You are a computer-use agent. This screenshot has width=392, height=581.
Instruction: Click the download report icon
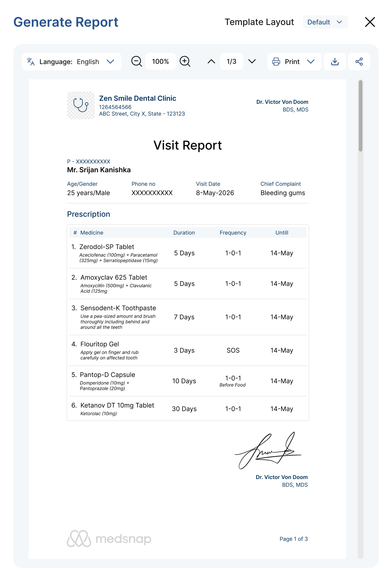point(335,62)
